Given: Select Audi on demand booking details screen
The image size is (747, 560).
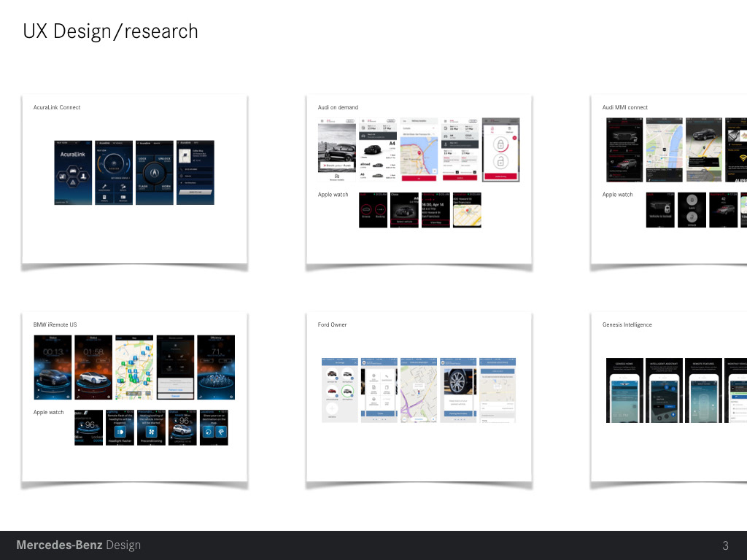Looking at the screenshot, I should (460, 150).
